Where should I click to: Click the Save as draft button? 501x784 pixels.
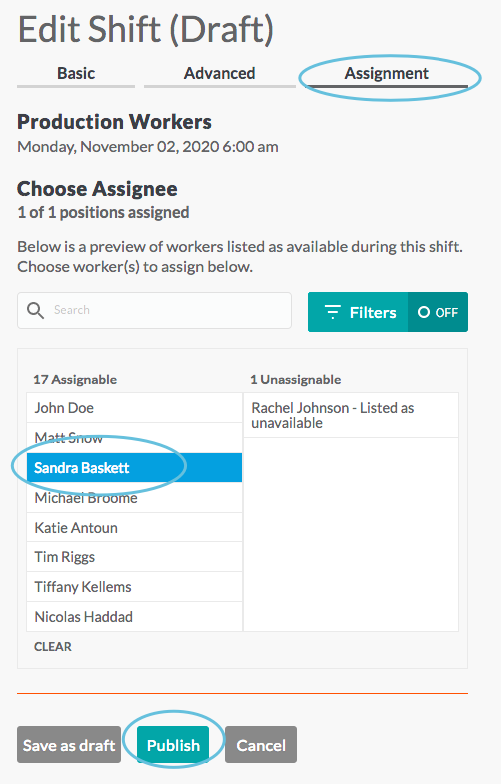[x=69, y=745]
